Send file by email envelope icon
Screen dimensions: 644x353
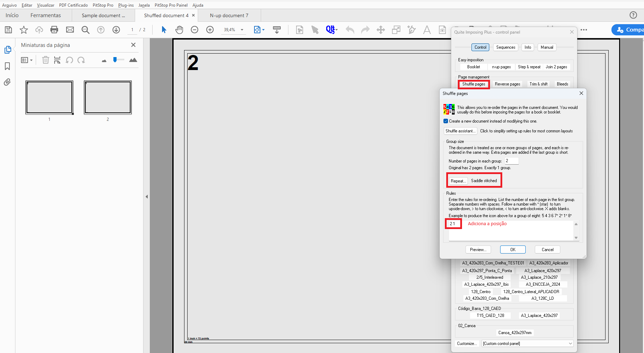pyautogui.click(x=70, y=30)
